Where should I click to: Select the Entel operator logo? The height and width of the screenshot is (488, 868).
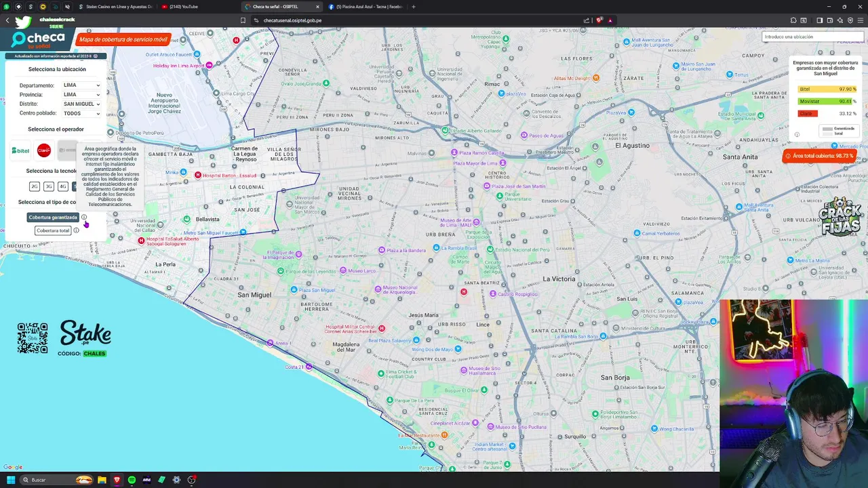tap(67, 150)
